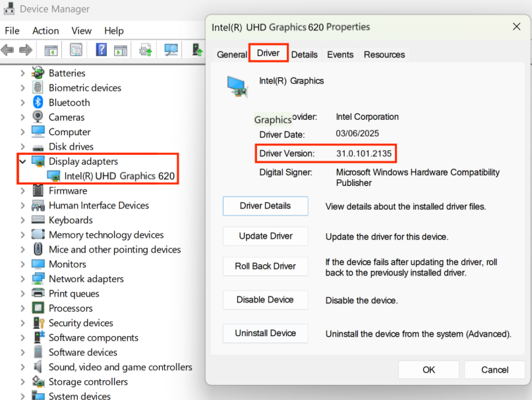This screenshot has height=400, width=532.
Task: Click Show/Hide Console Tree toolbar icon
Action: [x=51, y=50]
